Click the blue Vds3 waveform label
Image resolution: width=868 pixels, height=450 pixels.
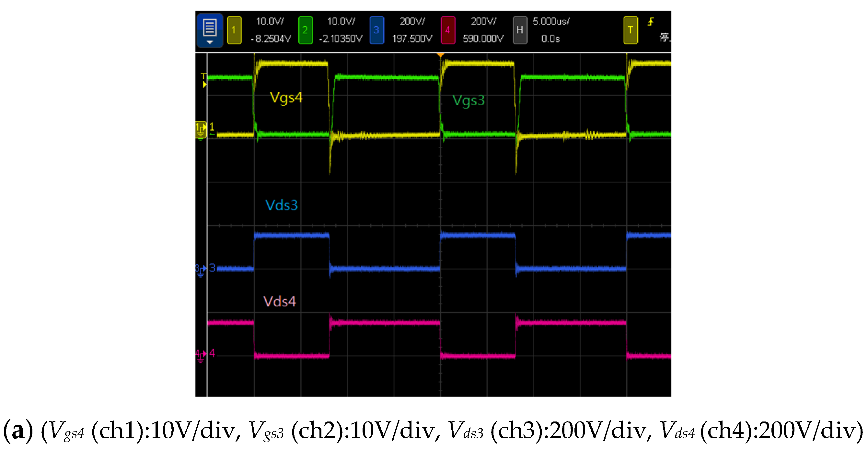coord(281,205)
